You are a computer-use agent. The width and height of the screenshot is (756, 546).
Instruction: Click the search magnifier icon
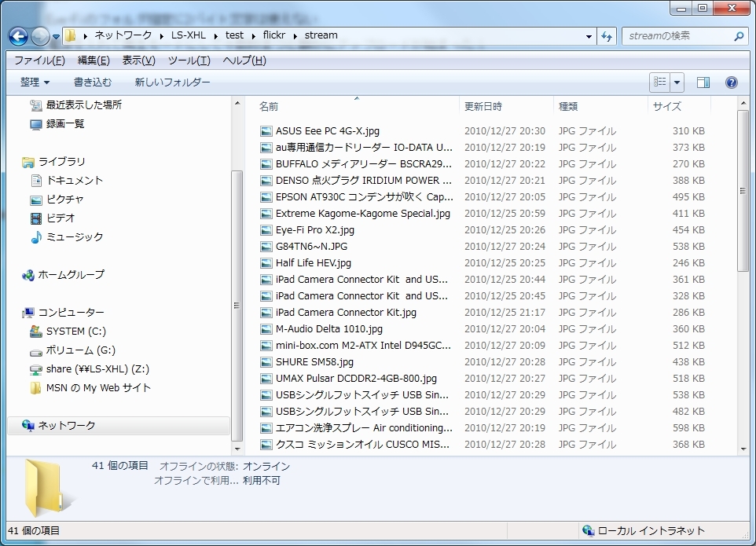[738, 36]
